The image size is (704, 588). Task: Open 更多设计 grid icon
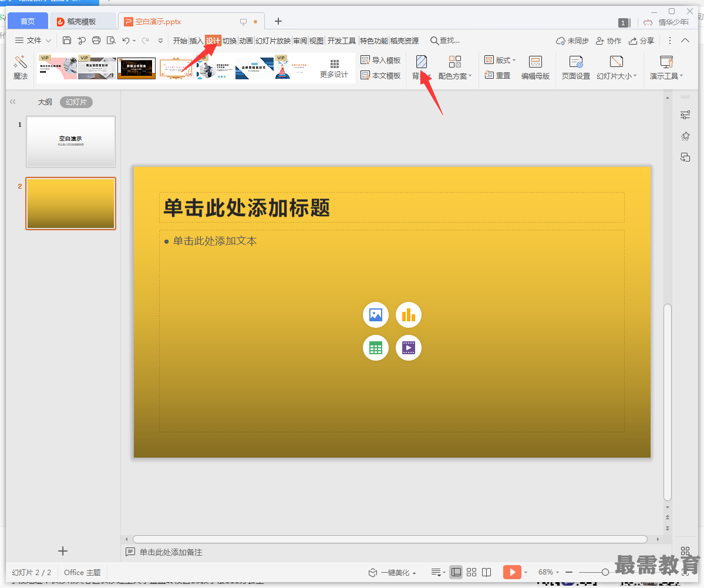point(334,68)
